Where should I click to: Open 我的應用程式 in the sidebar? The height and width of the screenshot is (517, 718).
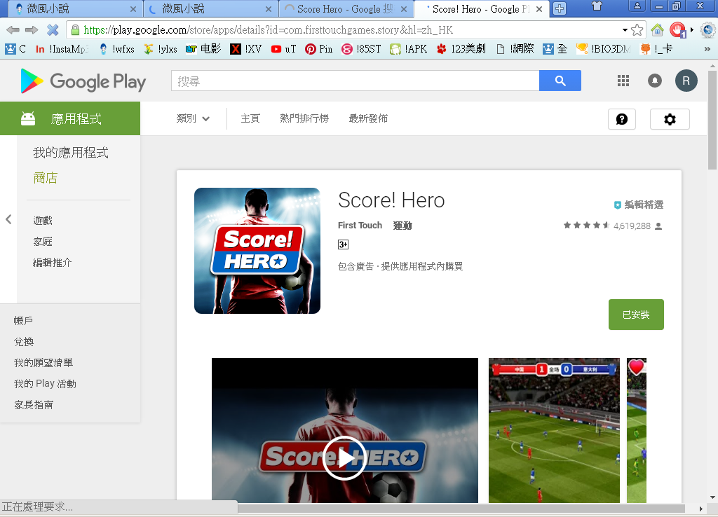pos(71,152)
